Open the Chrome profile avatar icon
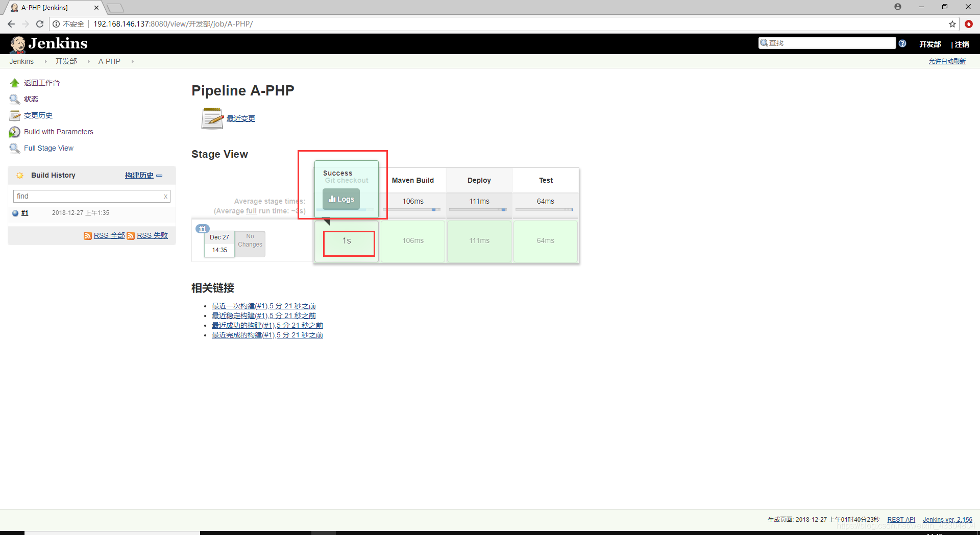 click(x=898, y=7)
